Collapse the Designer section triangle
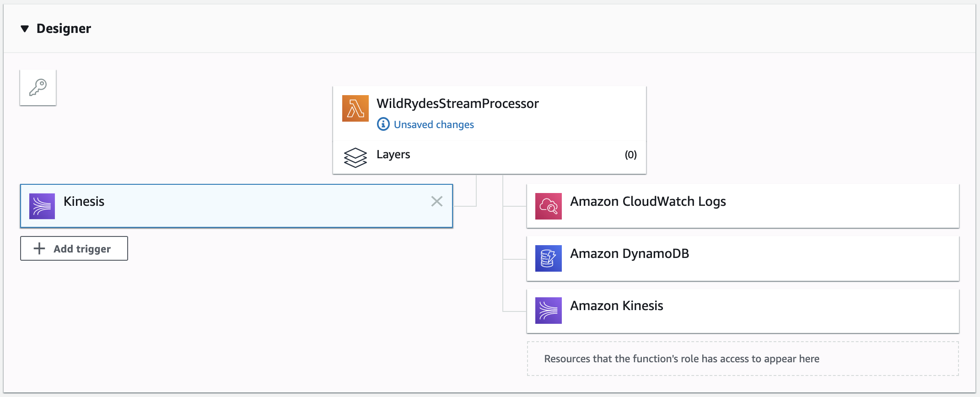Viewport: 980px width, 397px height. click(x=25, y=29)
